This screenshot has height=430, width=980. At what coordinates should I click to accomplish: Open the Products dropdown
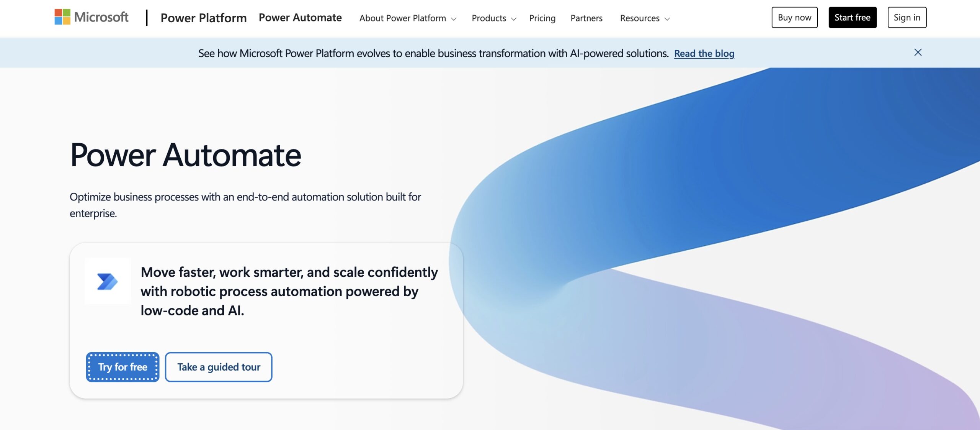click(x=489, y=18)
